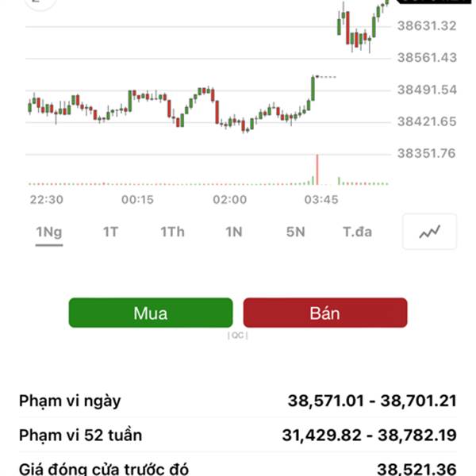Tap the Phạm vi 52 tuần row
476x476 pixels.
pyautogui.click(x=238, y=435)
